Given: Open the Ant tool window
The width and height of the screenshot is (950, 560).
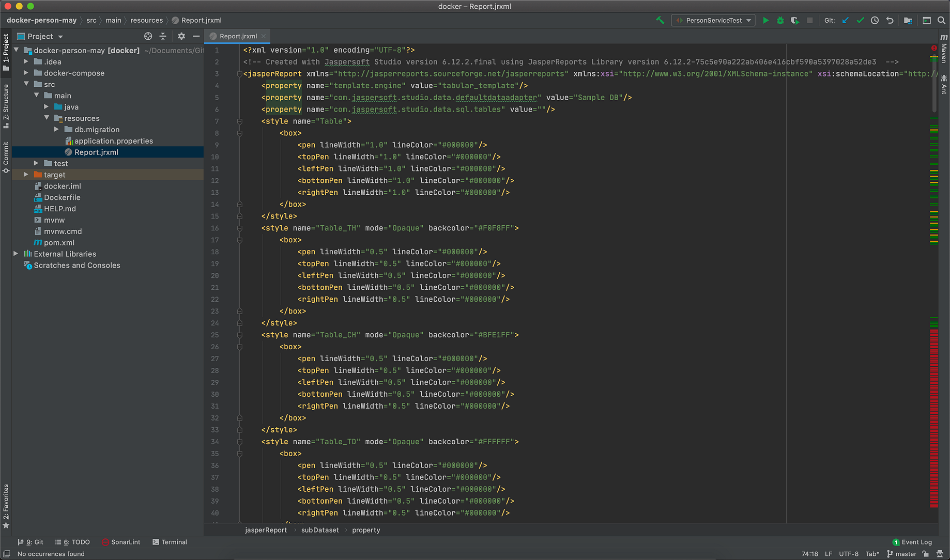Looking at the screenshot, I should click(x=944, y=84).
